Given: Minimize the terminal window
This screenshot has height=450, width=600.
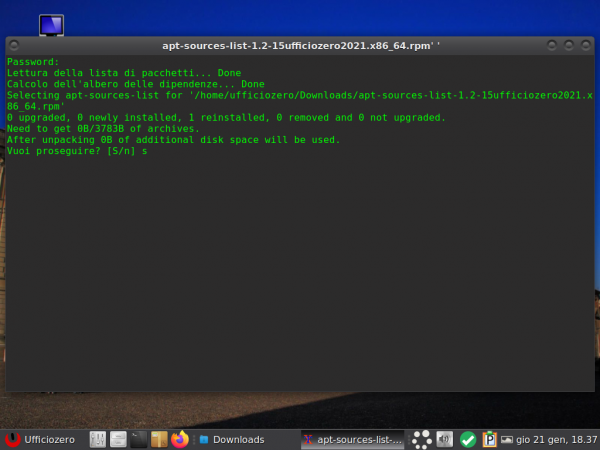Looking at the screenshot, I should pyautogui.click(x=552, y=46).
